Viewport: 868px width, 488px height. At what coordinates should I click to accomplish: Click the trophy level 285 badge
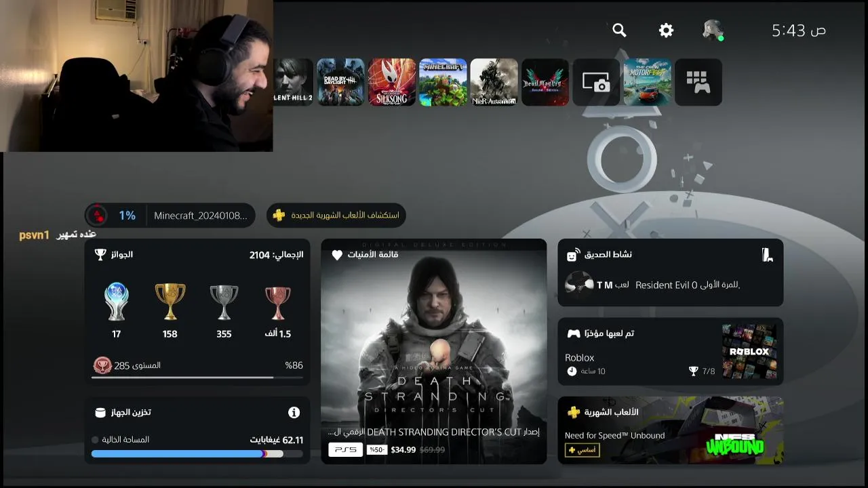(x=102, y=365)
